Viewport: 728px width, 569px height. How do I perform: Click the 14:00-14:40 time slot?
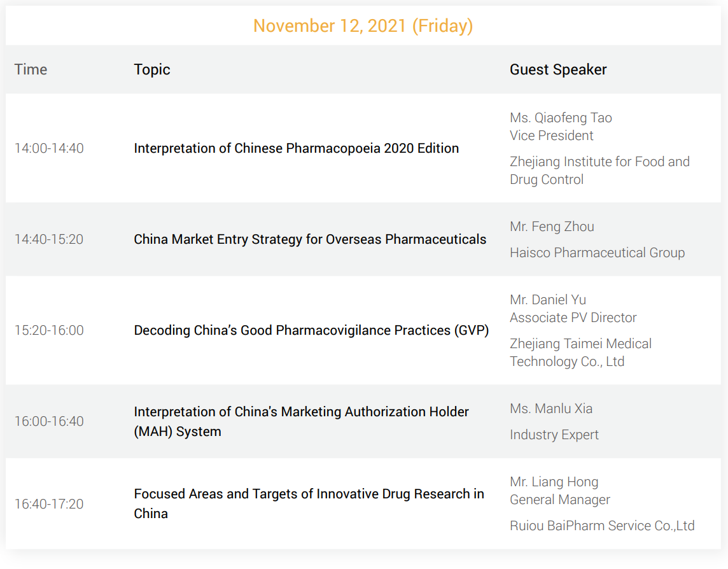[x=49, y=148]
